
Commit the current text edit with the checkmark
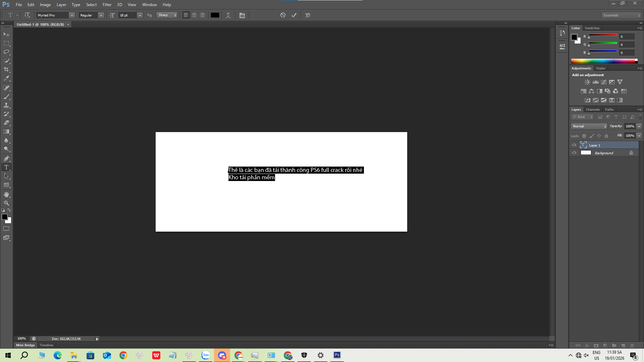coord(294,15)
